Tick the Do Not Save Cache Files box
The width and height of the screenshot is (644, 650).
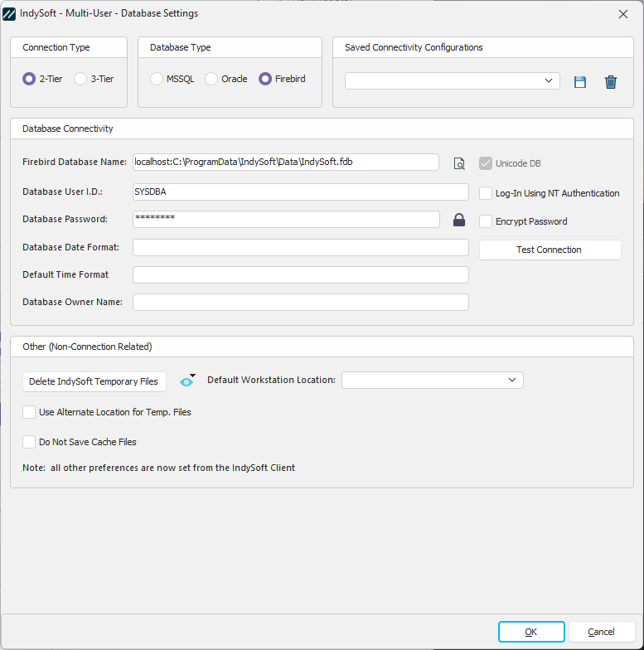(29, 442)
